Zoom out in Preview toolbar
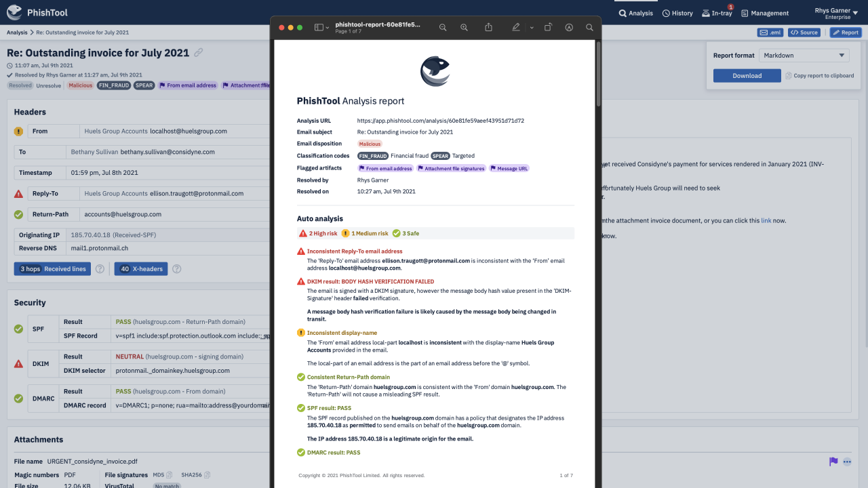Screen dimensions: 868x488 443,28
